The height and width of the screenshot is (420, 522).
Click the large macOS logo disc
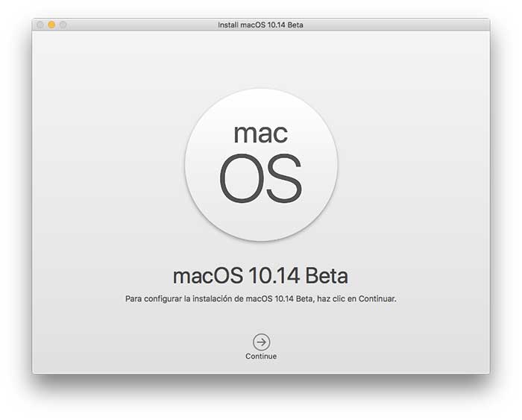[261, 165]
